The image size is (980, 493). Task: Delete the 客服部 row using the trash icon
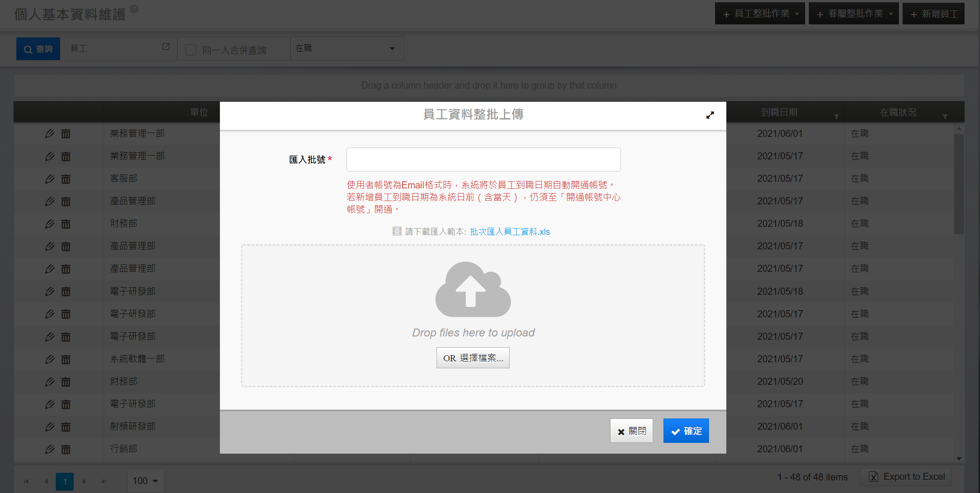tap(66, 179)
